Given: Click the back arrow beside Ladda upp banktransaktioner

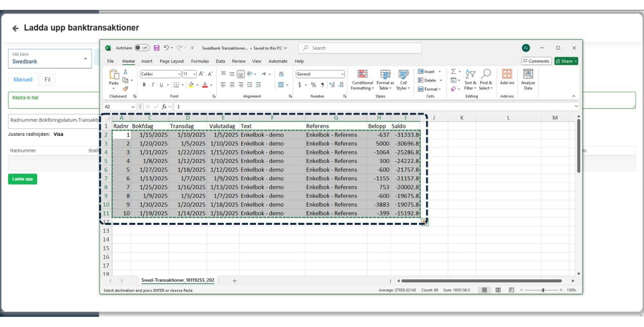Looking at the screenshot, I should click(x=15, y=28).
